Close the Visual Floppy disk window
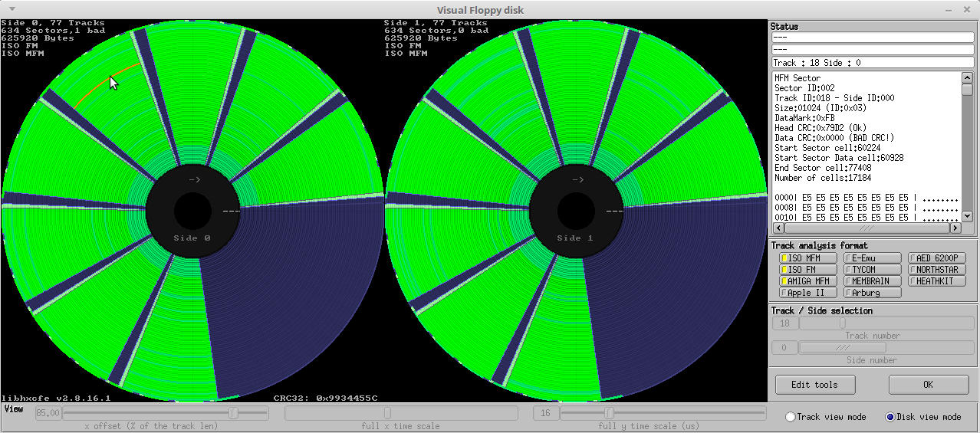Image resolution: width=980 pixels, height=433 pixels. point(968,9)
